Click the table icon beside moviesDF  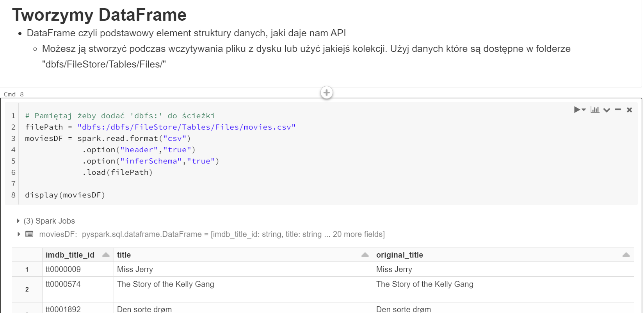pos(29,234)
